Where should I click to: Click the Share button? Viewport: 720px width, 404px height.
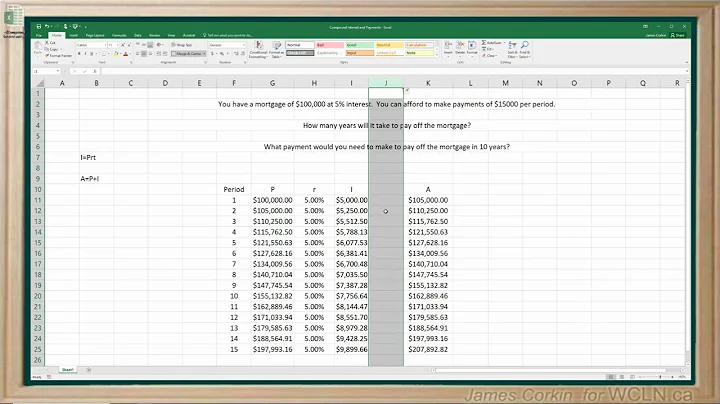click(x=678, y=35)
